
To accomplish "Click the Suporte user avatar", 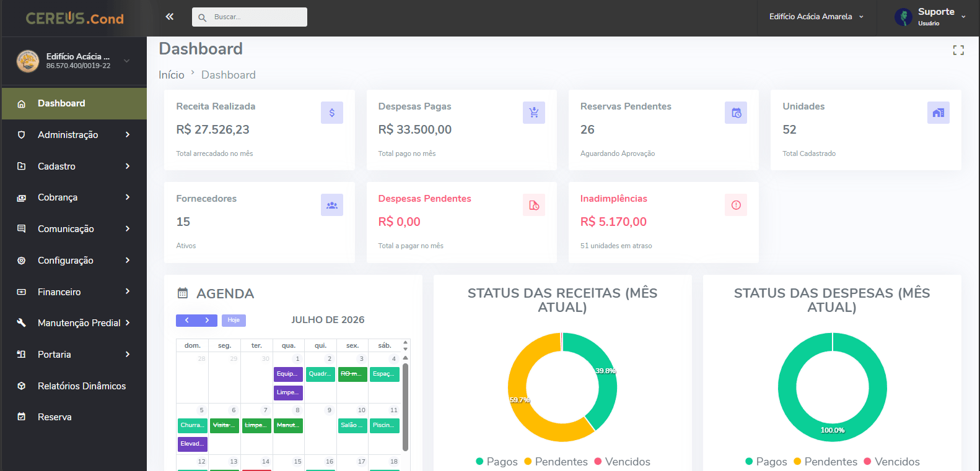I will 903,17.
